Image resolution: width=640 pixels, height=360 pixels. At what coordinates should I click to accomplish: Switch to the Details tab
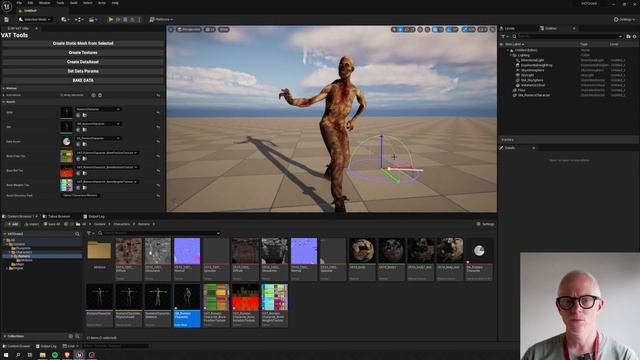coord(510,148)
